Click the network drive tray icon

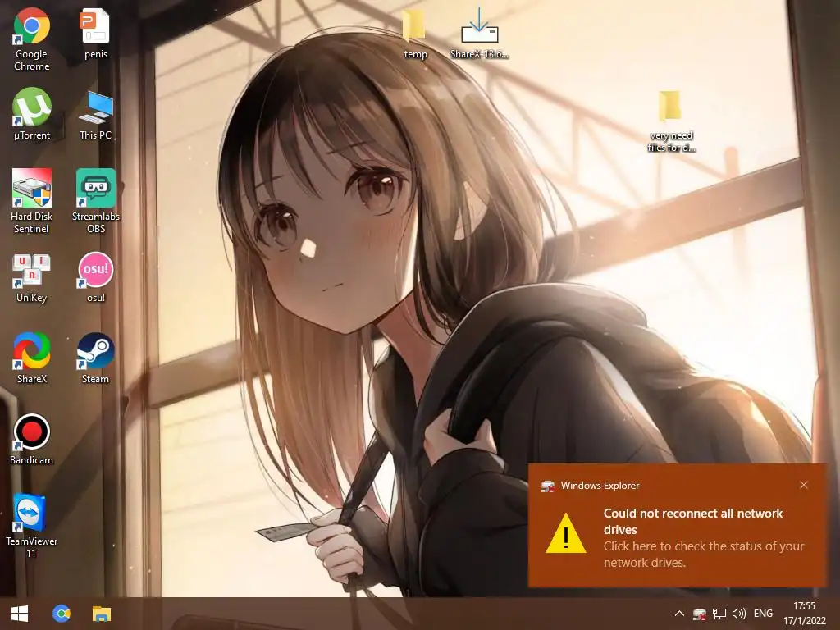click(699, 614)
